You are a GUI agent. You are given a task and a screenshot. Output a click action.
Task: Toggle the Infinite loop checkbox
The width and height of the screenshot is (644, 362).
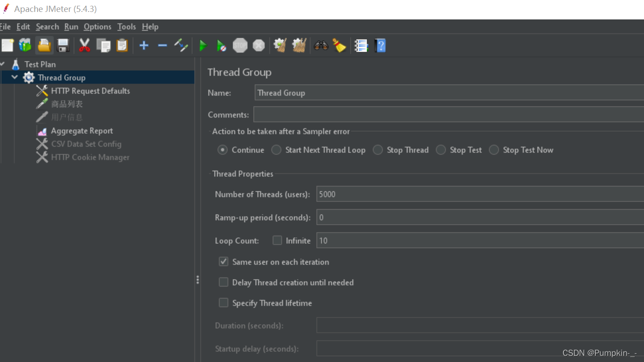click(x=277, y=240)
